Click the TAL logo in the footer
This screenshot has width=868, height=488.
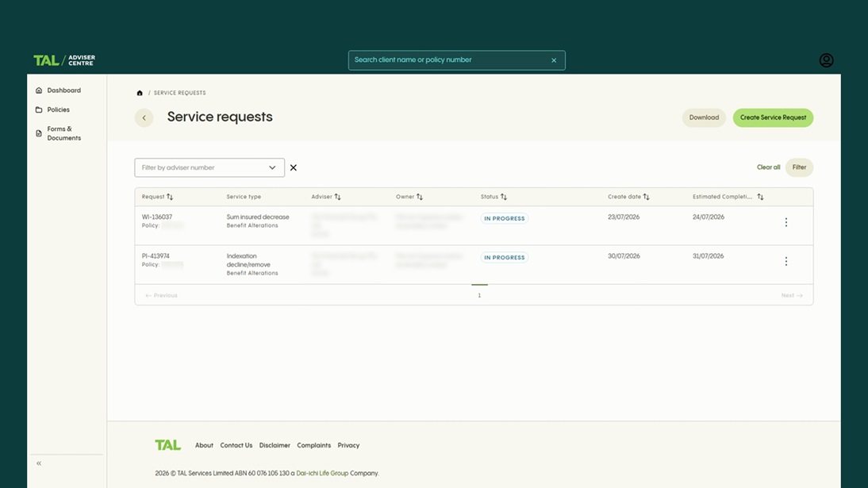tap(167, 445)
